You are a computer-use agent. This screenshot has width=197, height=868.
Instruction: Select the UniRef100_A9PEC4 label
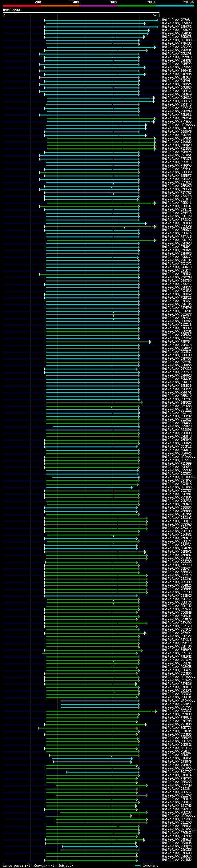click(177, 91)
